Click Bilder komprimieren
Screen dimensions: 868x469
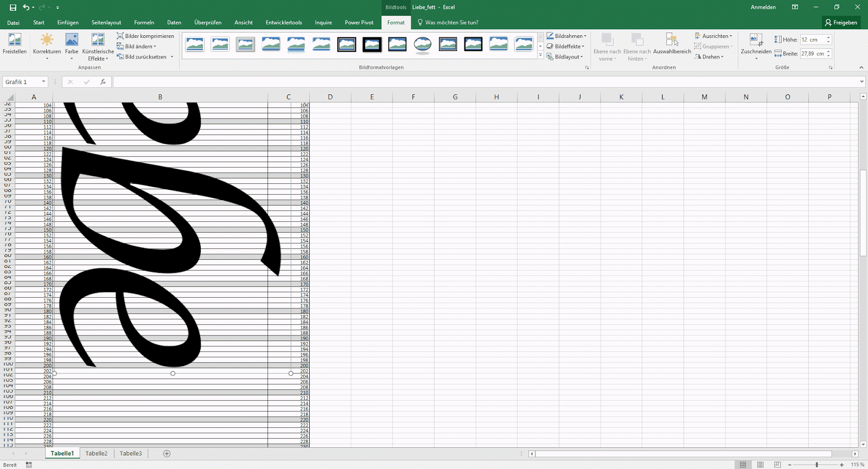click(x=145, y=36)
